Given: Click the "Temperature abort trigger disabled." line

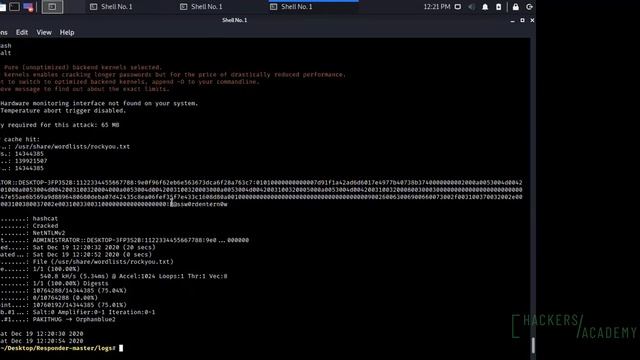Looking at the screenshot, I should pos(63,111).
